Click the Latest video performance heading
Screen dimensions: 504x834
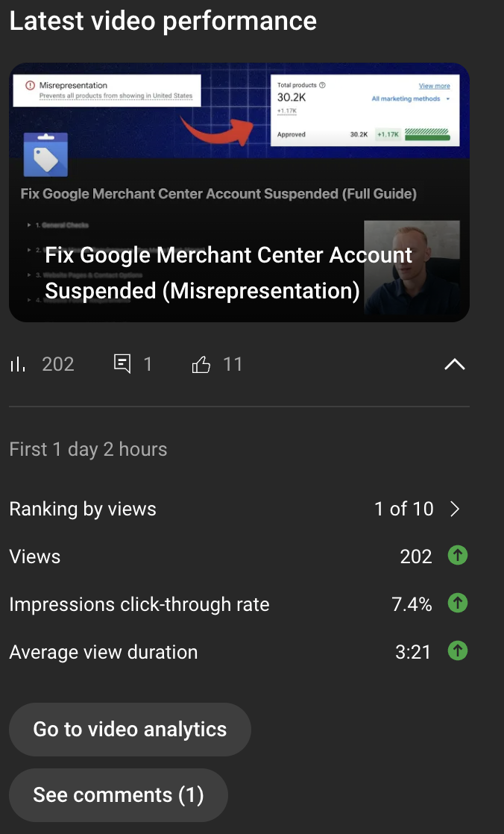[163, 21]
